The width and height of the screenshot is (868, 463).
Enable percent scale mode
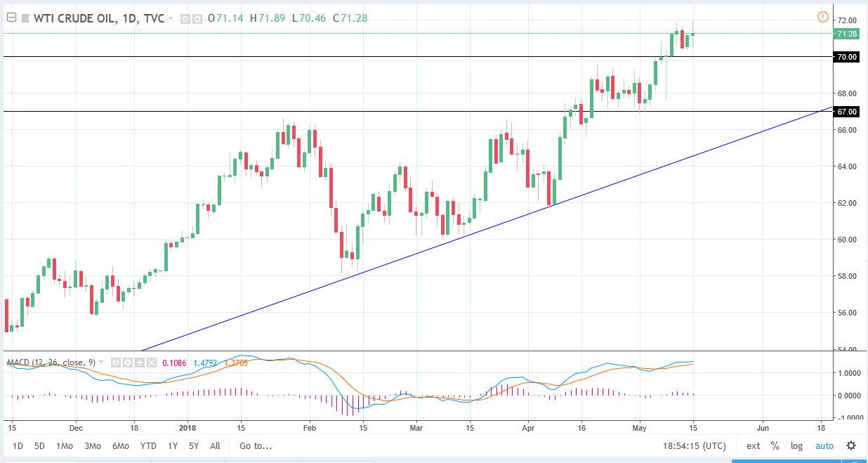tap(775, 445)
